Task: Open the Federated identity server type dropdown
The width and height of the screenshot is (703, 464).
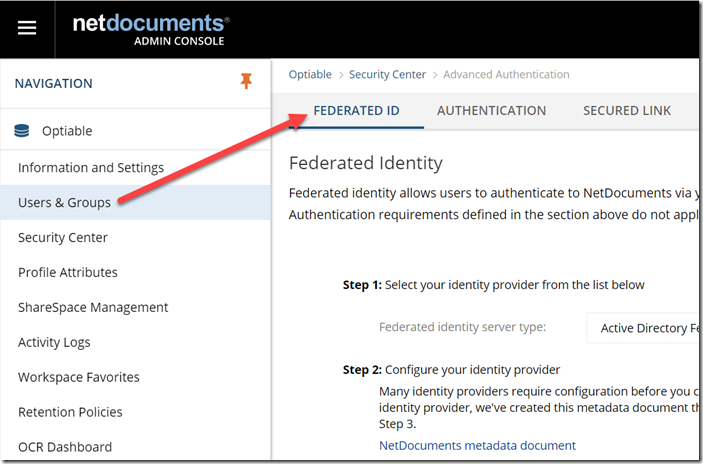Action: click(644, 328)
